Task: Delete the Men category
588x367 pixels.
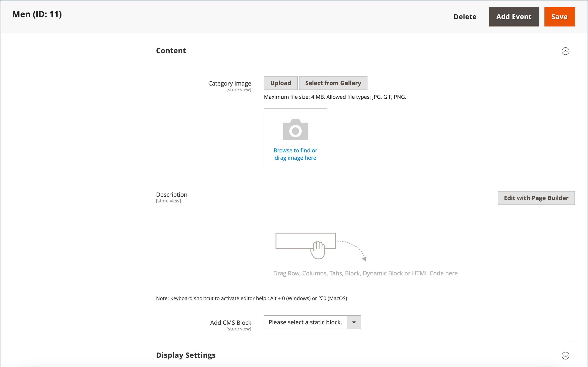Action: coord(465,17)
